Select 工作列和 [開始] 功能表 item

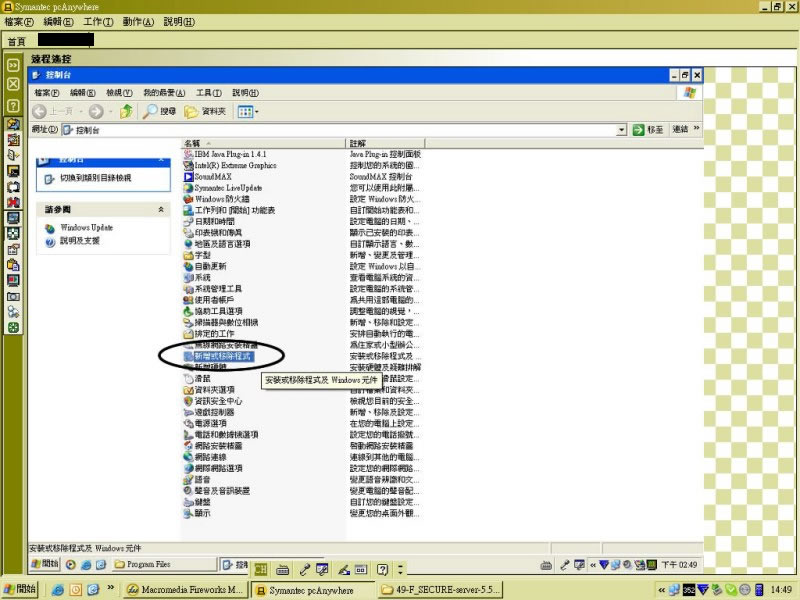click(x=230, y=210)
